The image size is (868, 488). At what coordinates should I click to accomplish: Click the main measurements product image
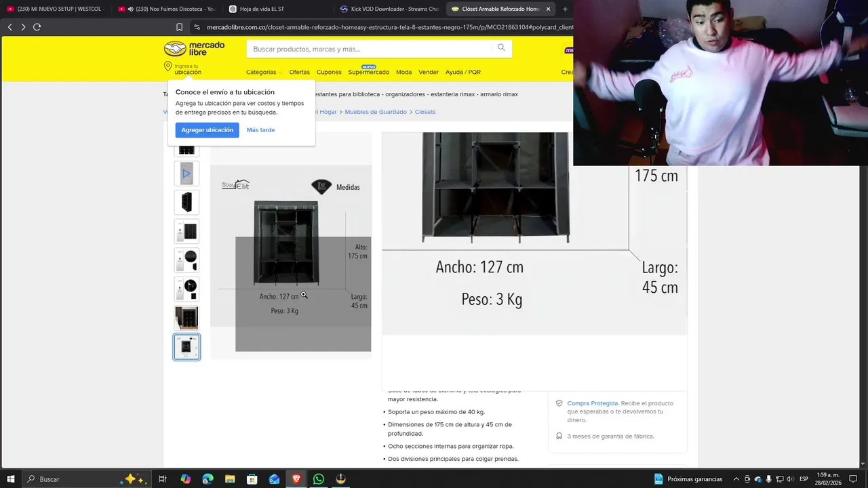click(x=291, y=245)
